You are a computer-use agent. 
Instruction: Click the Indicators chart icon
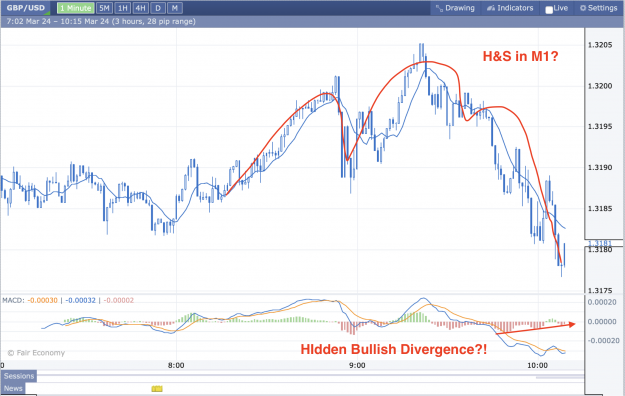[491, 8]
